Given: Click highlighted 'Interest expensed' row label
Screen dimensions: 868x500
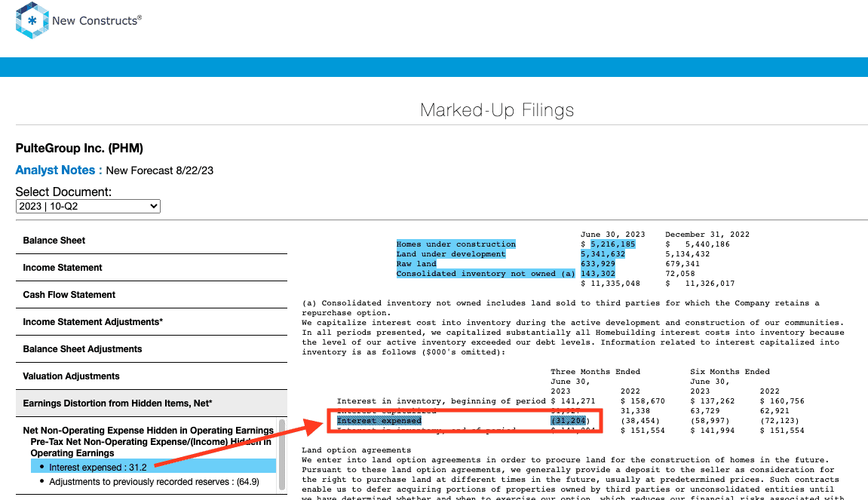Looking at the screenshot, I should (x=379, y=421).
